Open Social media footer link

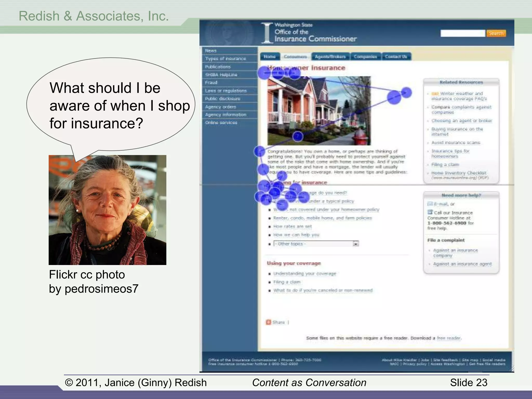[494, 360]
